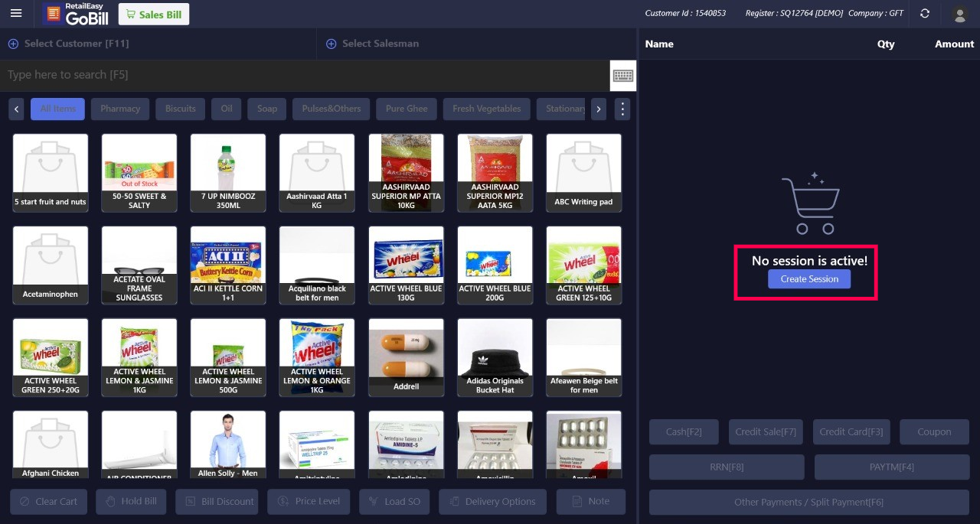
Task: Add Active Wheel Lemon & Orange 1KG
Action: (x=317, y=358)
